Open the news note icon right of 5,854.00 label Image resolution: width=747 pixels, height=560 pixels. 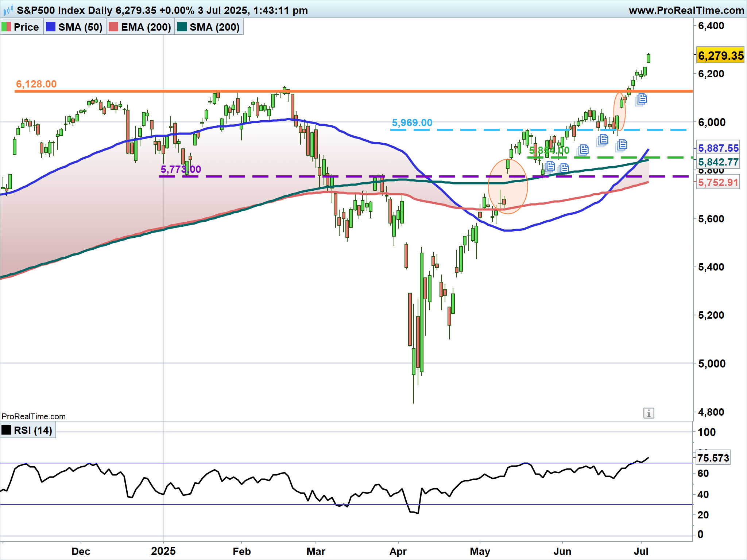583,150
